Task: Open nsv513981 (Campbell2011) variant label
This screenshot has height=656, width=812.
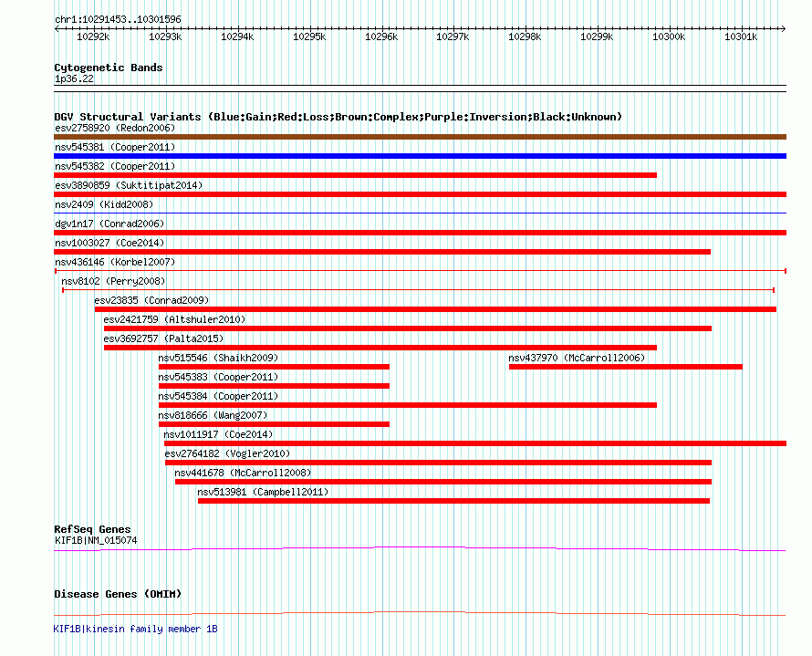Action: (263, 492)
